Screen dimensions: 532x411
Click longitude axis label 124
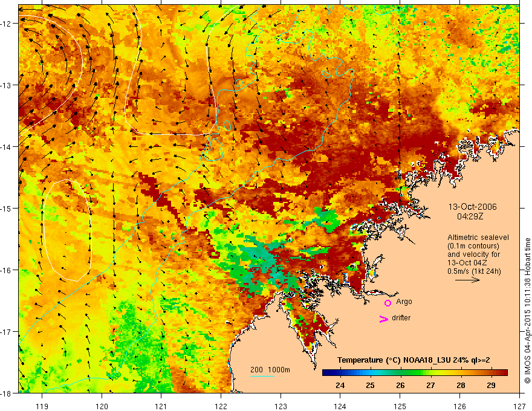pos(340,406)
